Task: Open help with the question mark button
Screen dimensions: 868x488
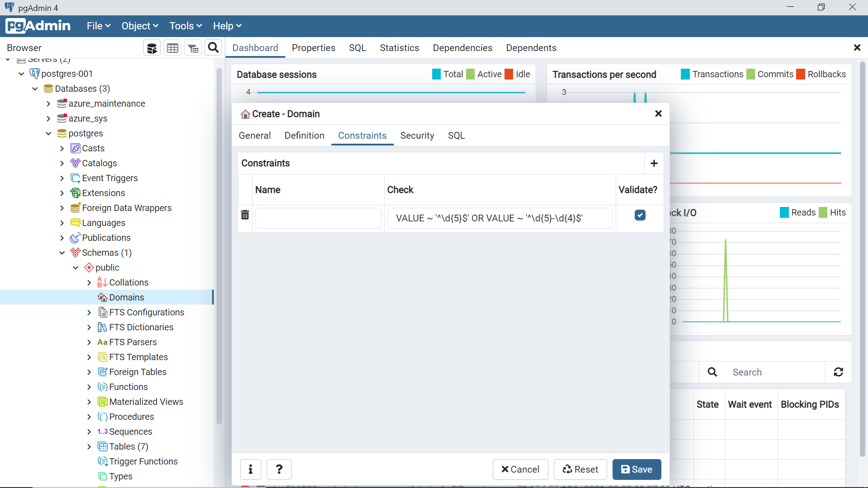Action: click(x=279, y=469)
